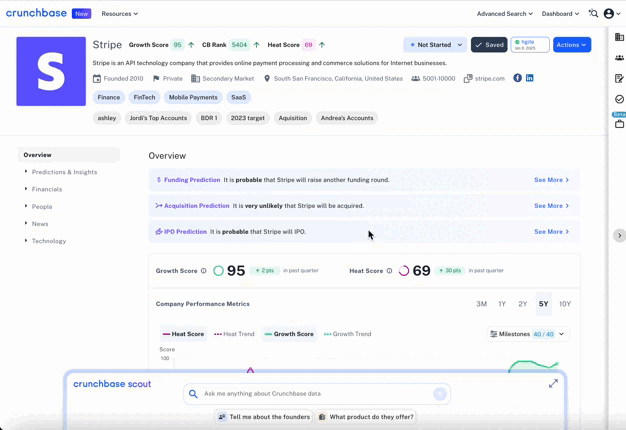Viewport: 626px width, 430px height.
Task: Open the Milestones 40/40 dropdown
Action: point(528,334)
